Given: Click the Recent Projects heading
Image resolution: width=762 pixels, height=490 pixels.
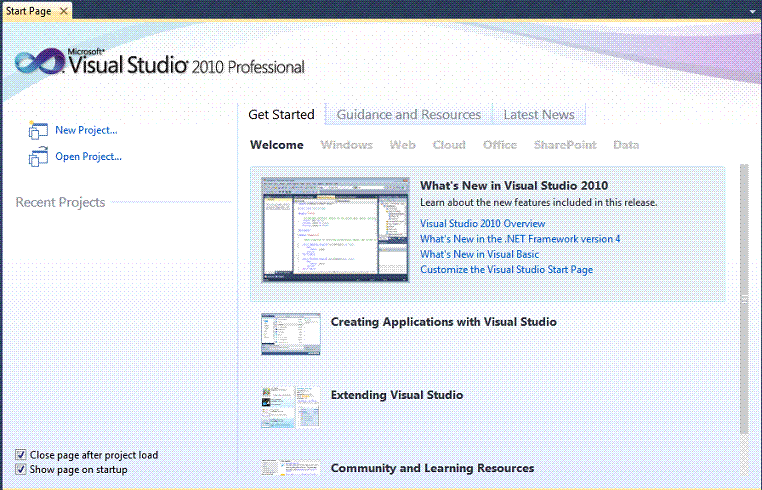Looking at the screenshot, I should 60,202.
